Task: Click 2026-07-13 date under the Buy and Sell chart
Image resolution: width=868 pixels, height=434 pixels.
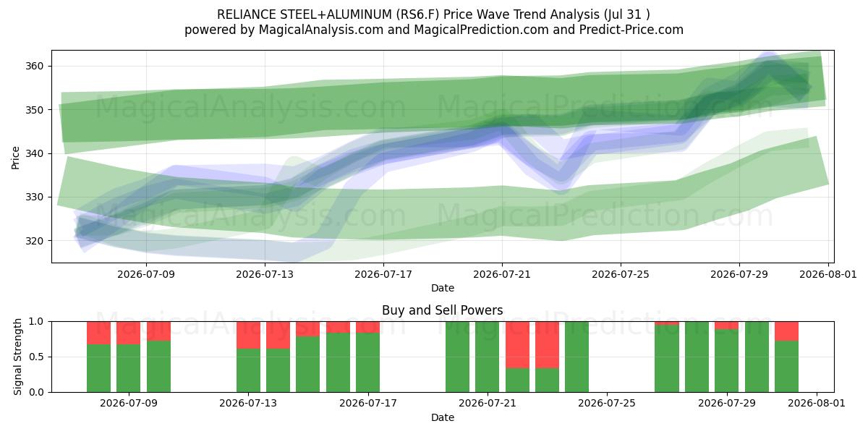Action: coord(248,403)
